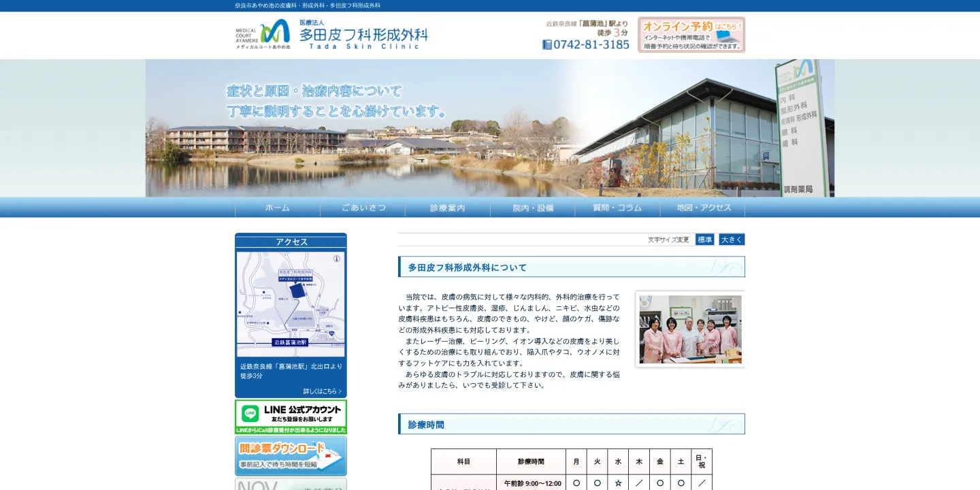980x490 pixels.
Task: Click the 午前診 9:00〜12:00 cell
Action: 531,483
